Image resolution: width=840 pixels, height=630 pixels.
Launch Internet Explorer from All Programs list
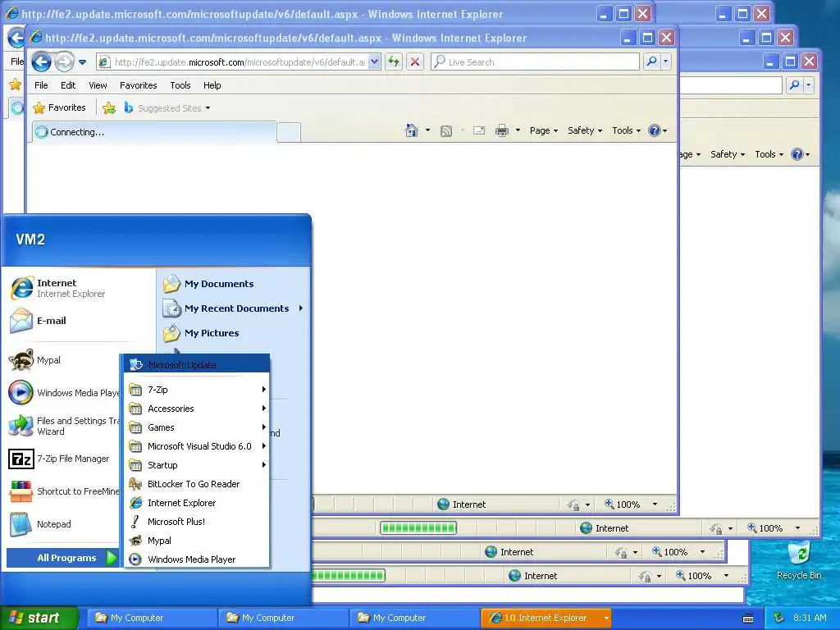tap(197, 503)
